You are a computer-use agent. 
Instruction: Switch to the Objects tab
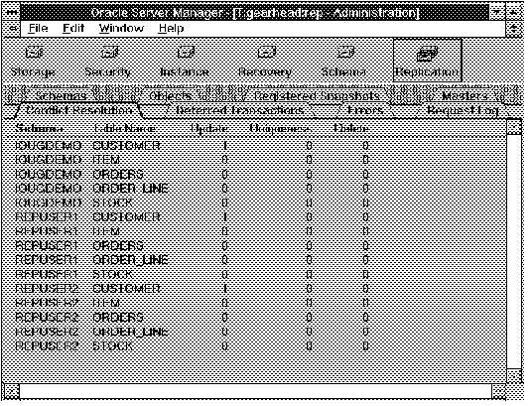tap(170, 95)
